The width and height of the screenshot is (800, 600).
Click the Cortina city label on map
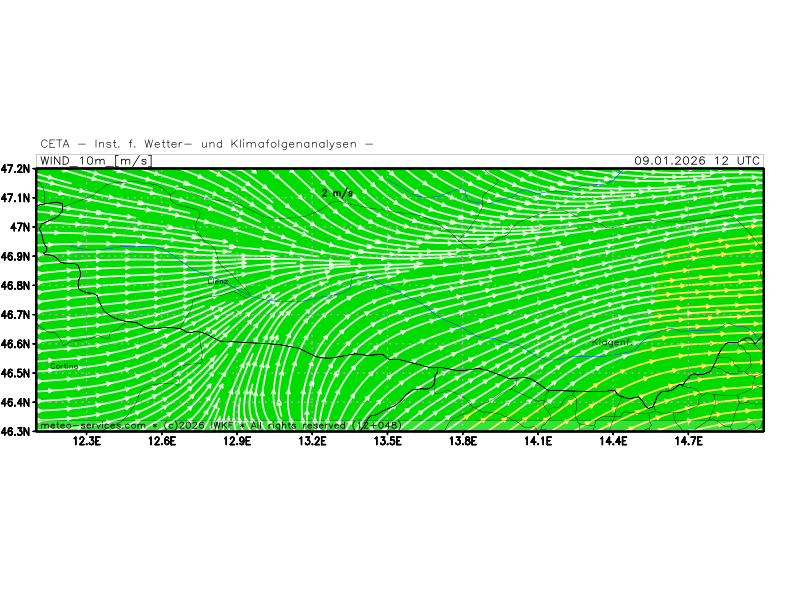63,367
